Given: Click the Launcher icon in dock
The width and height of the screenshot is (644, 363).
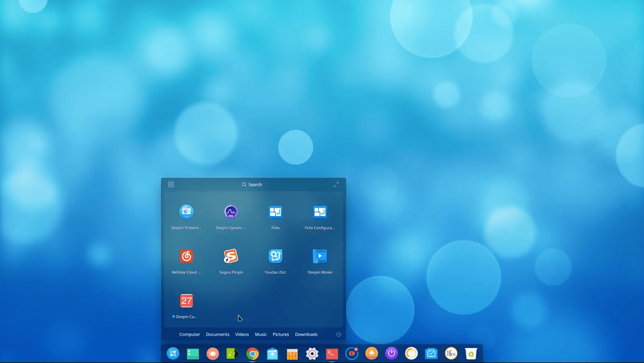Looking at the screenshot, I should click(173, 353).
